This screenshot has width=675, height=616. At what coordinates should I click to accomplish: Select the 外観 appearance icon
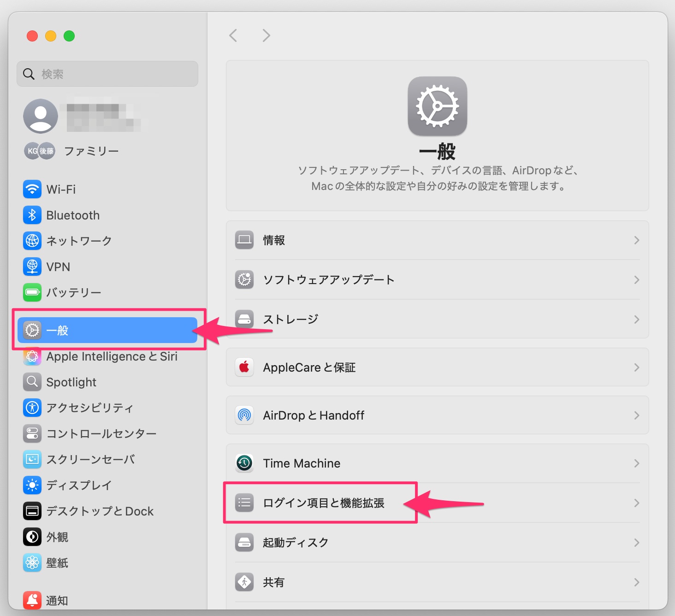pos(32,537)
